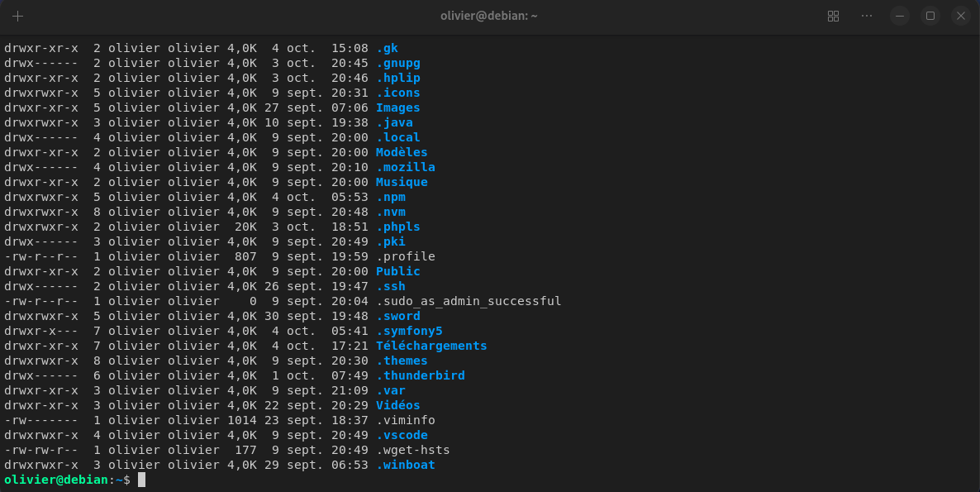This screenshot has width=980, height=492.
Task: Click the Vidéos folder name
Action: pyautogui.click(x=397, y=405)
